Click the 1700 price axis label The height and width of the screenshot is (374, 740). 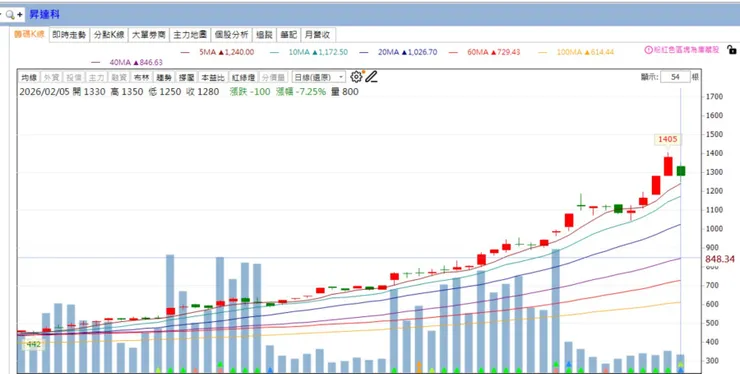(714, 97)
